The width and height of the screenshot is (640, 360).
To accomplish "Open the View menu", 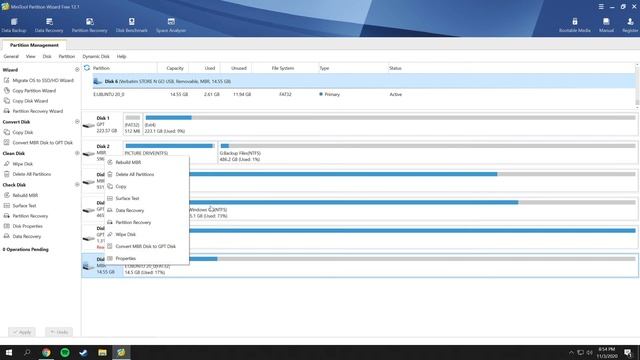I will [x=31, y=56].
